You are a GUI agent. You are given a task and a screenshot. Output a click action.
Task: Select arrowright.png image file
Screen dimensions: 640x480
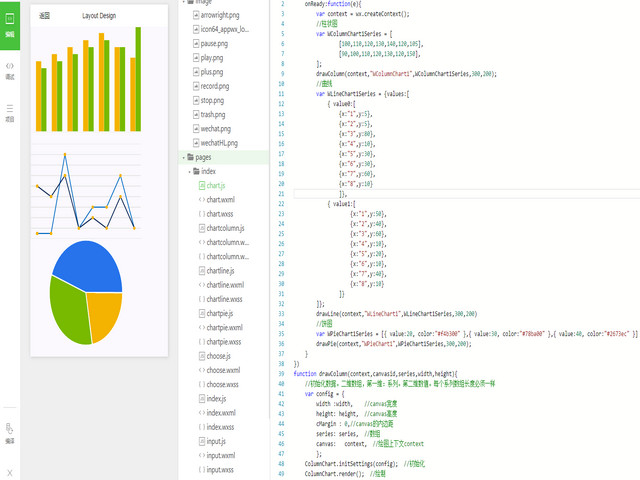pos(216,15)
